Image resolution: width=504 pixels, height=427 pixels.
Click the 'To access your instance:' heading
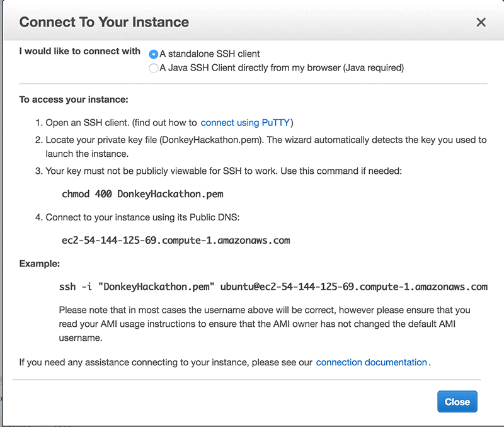[x=74, y=100]
